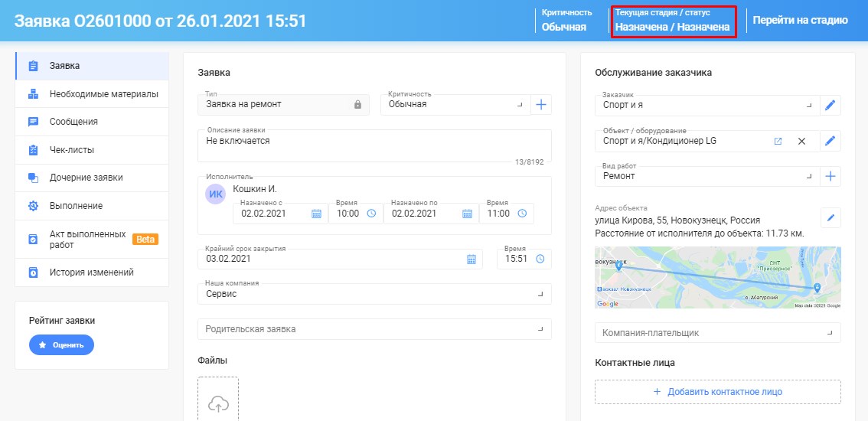Expand the Критичность dropdown
Screen dimensions: 868x421
tap(455, 104)
